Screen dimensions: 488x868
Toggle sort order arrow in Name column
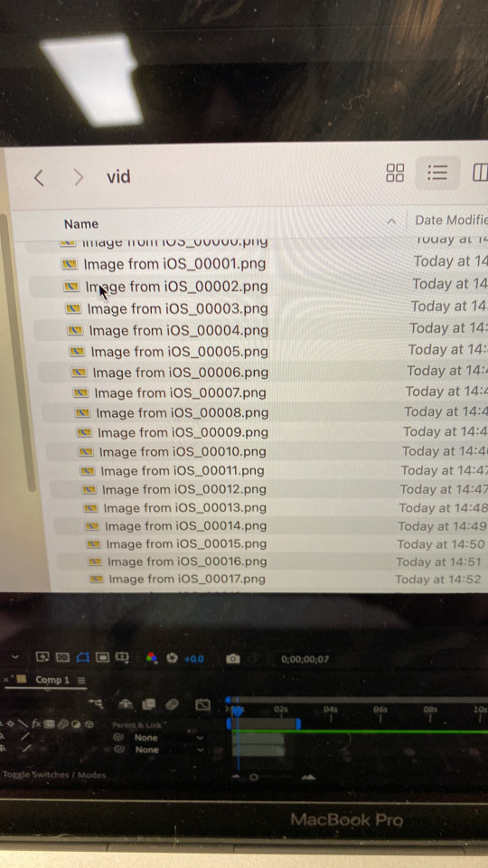(391, 222)
